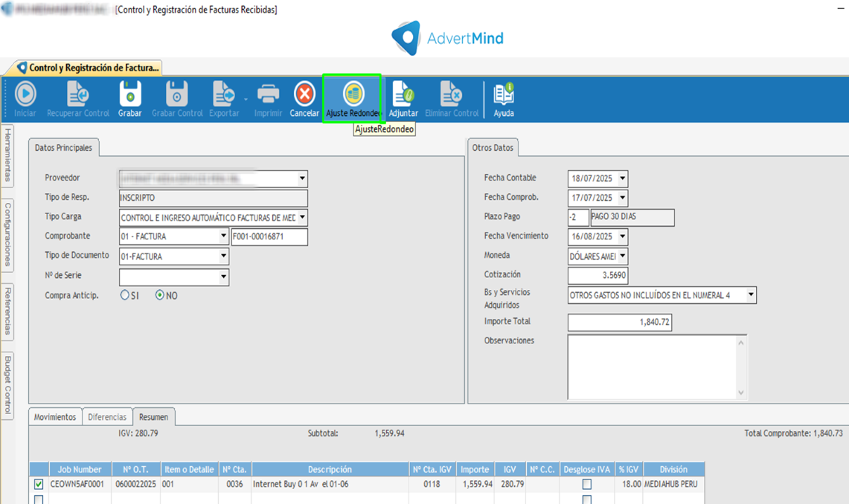
Task: Click the Adjuntar attachment icon
Action: click(x=403, y=94)
